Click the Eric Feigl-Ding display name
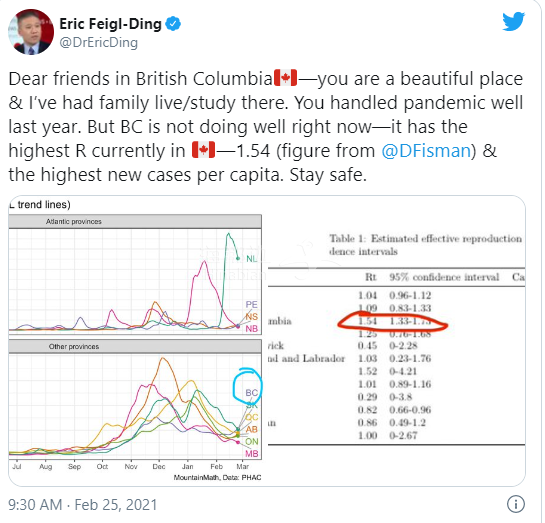Screen dimensions: 545x523 point(110,24)
